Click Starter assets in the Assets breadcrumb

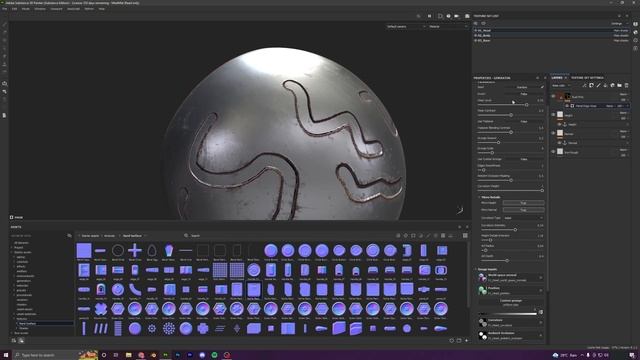tap(90, 236)
